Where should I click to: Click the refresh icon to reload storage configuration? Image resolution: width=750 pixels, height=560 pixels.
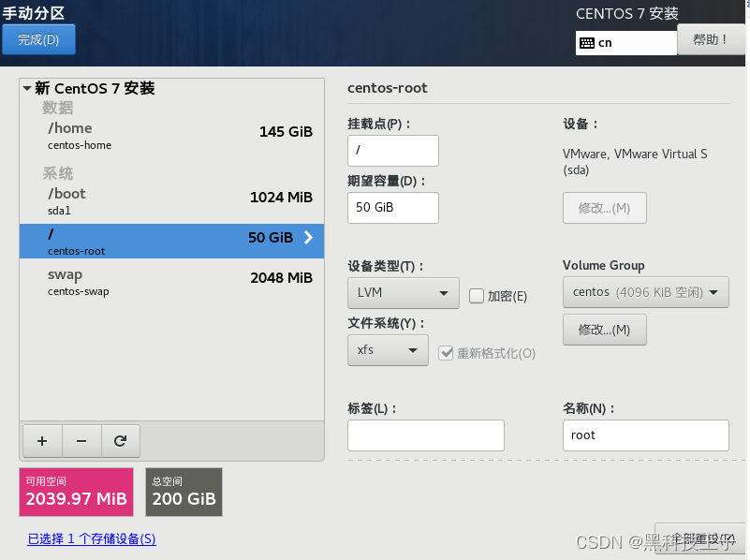click(121, 441)
